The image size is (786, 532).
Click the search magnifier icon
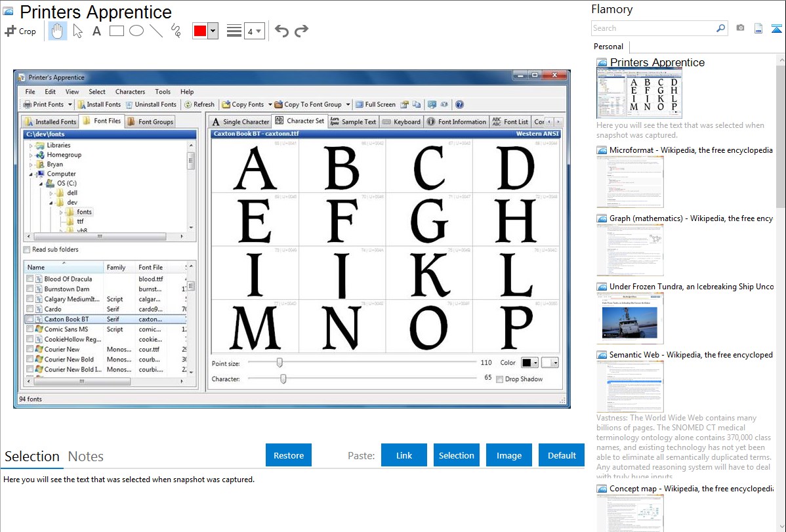(x=720, y=28)
